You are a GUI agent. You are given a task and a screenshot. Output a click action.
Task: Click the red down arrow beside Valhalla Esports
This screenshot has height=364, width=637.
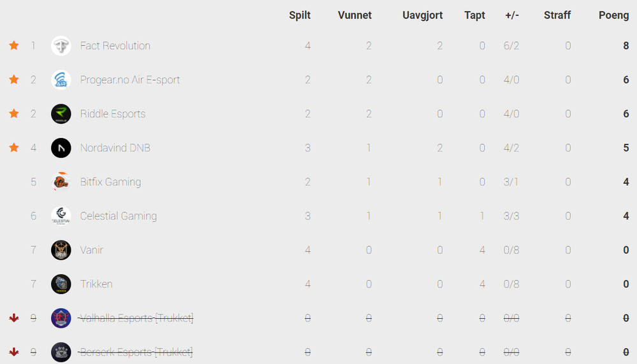tap(14, 318)
